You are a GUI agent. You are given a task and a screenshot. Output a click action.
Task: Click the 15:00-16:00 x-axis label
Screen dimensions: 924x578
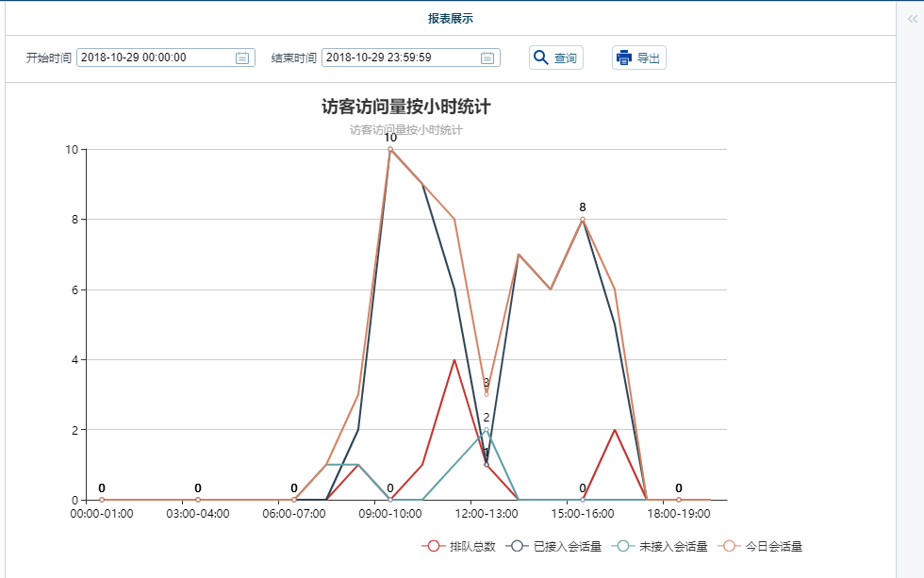click(583, 514)
